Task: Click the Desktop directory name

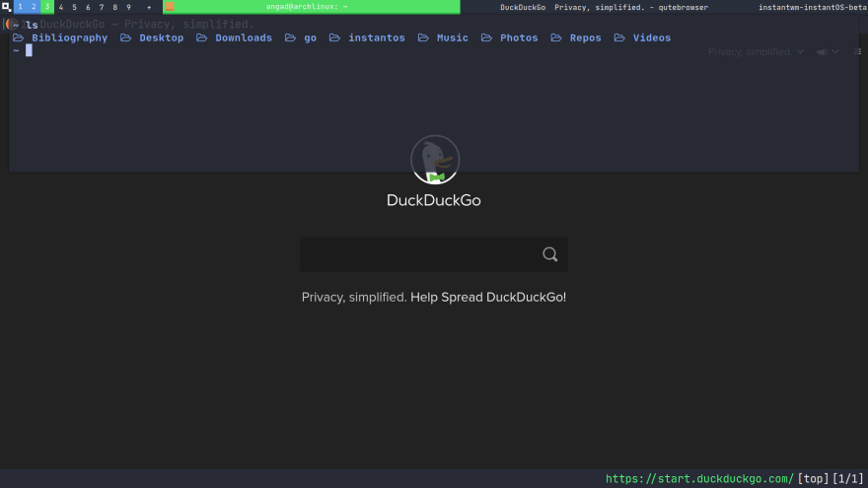Action: point(161,38)
